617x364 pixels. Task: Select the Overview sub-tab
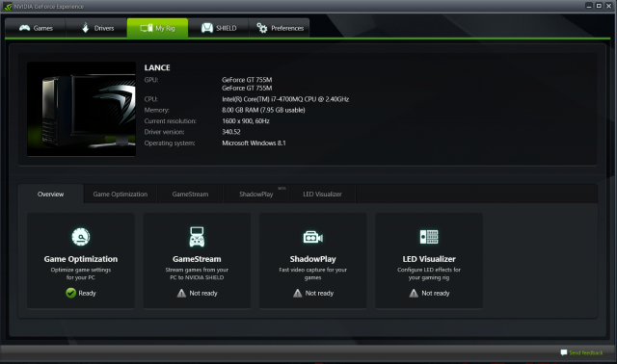50,194
